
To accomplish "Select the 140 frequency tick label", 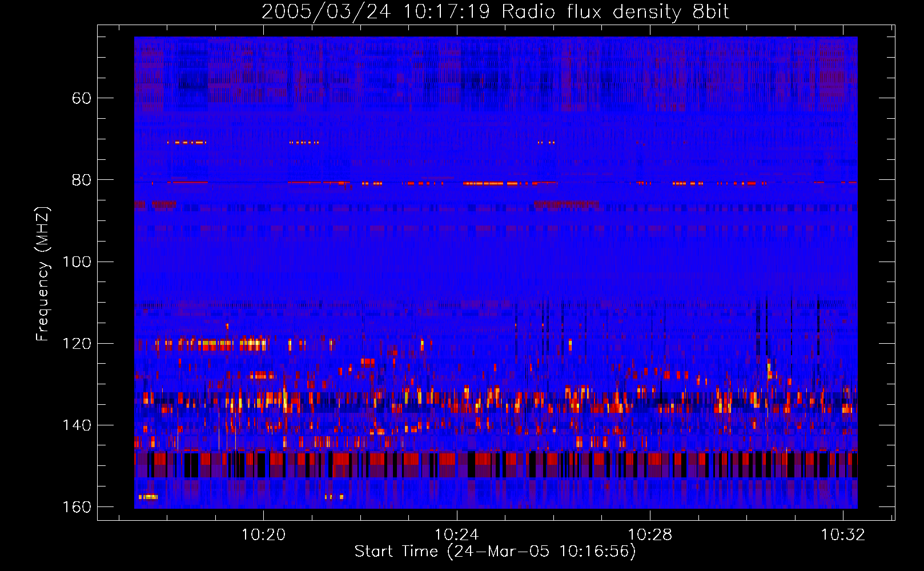I will point(77,425).
